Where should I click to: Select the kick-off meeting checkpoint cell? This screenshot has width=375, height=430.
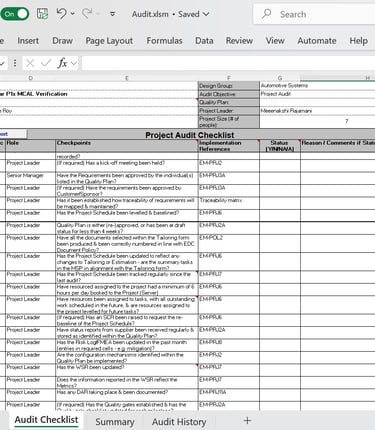click(127, 166)
